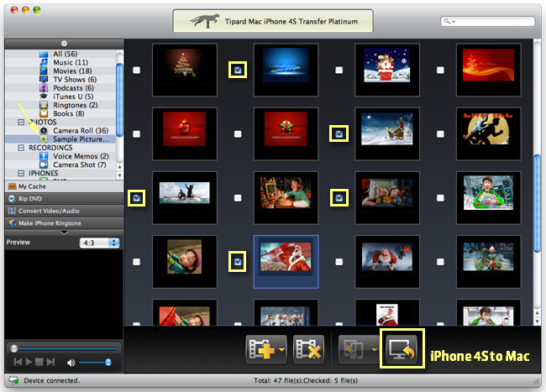Click the Make iPhone Ringtone icon

pyautogui.click(x=13, y=223)
